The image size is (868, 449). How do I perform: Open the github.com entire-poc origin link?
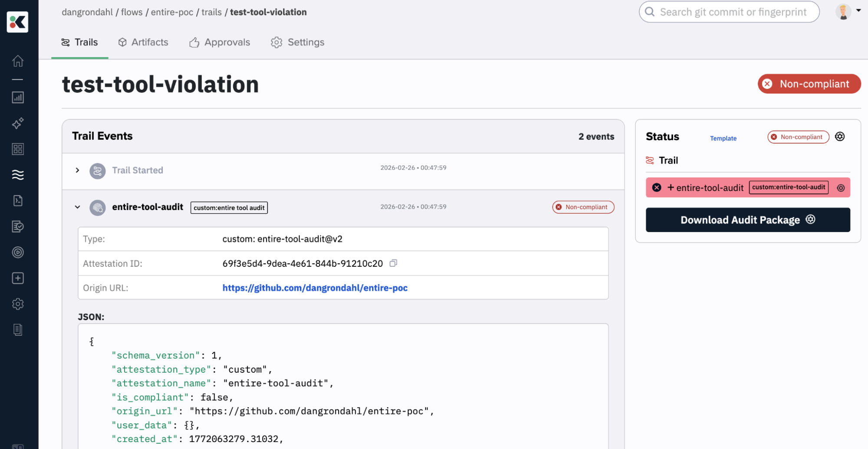pos(315,288)
